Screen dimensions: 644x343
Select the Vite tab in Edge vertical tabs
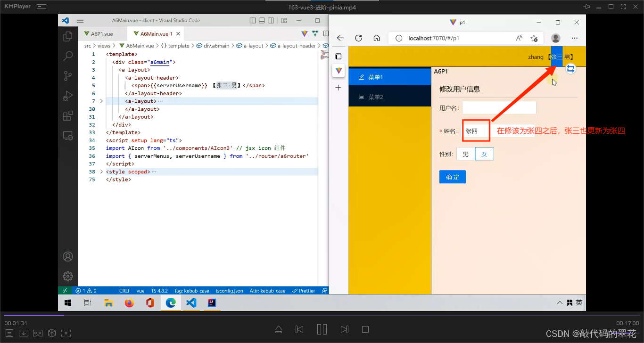tap(339, 71)
